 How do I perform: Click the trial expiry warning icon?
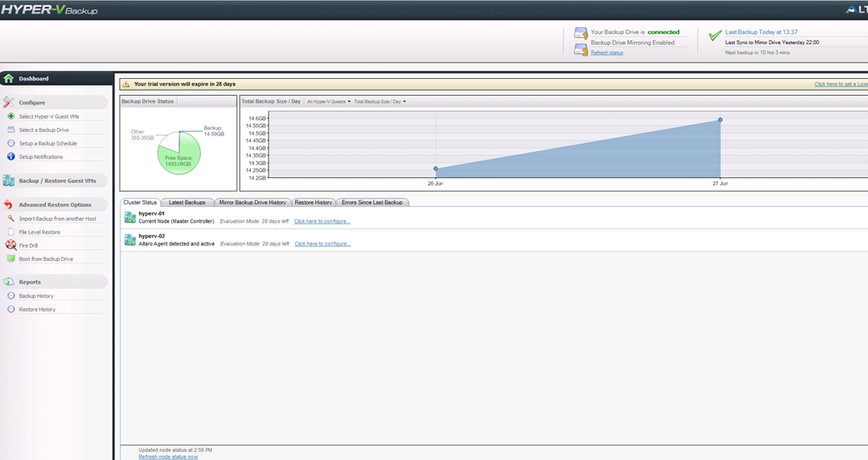[x=125, y=84]
